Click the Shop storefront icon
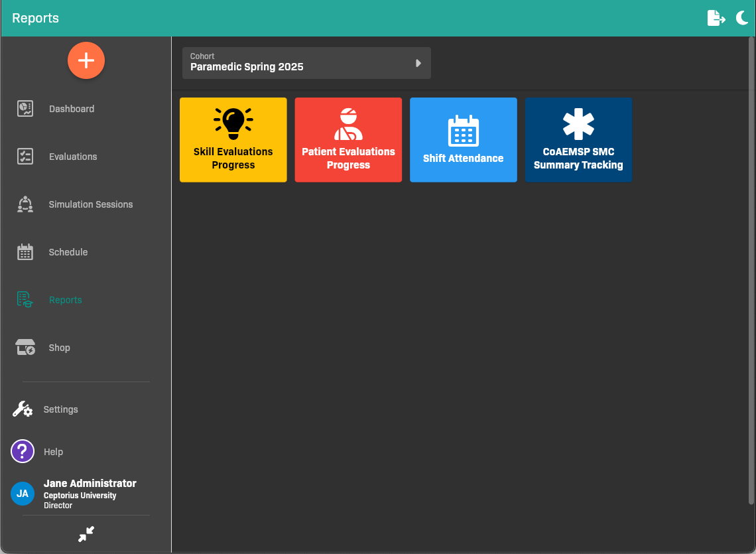The image size is (756, 554). tap(25, 348)
